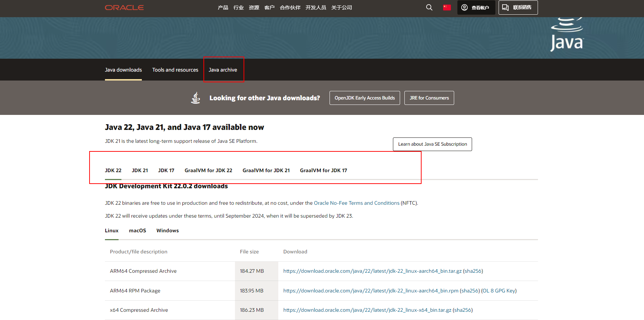The image size is (644, 320).
Task: Click 'ARM64 Compressed Archive' description cell
Action: pyautogui.click(x=143, y=271)
